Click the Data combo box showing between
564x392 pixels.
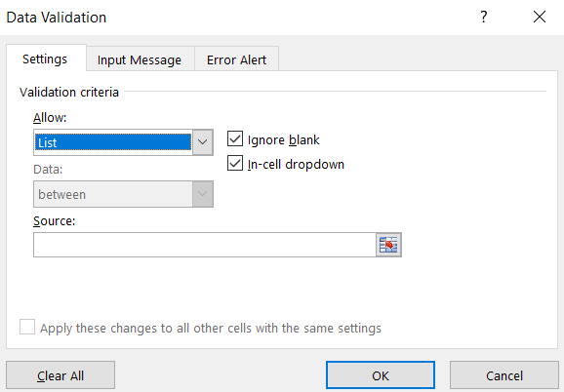(x=123, y=194)
